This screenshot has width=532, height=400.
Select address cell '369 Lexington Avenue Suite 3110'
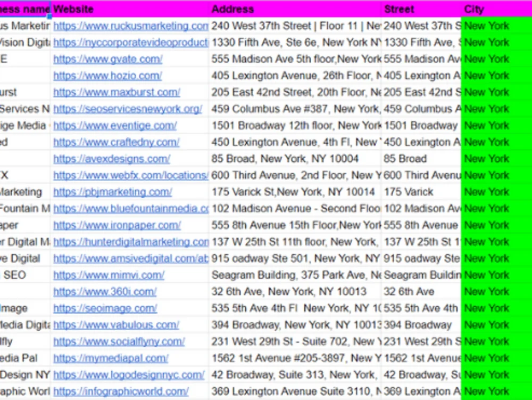point(295,392)
